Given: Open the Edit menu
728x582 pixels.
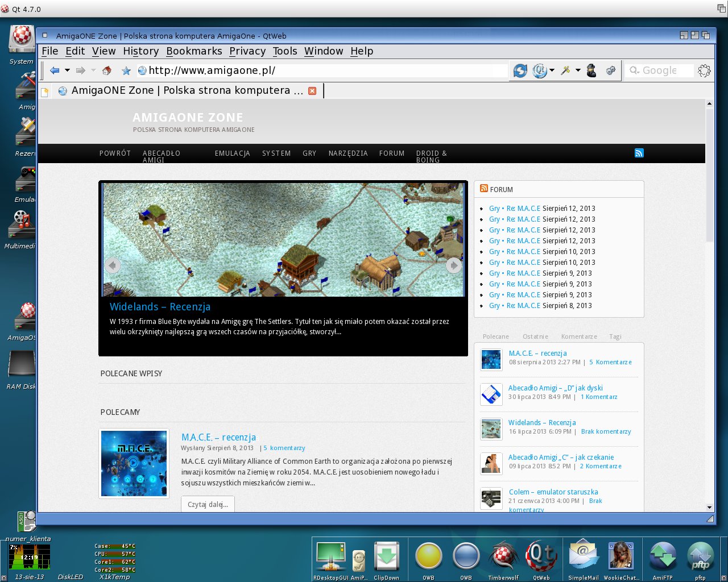Looking at the screenshot, I should [75, 51].
